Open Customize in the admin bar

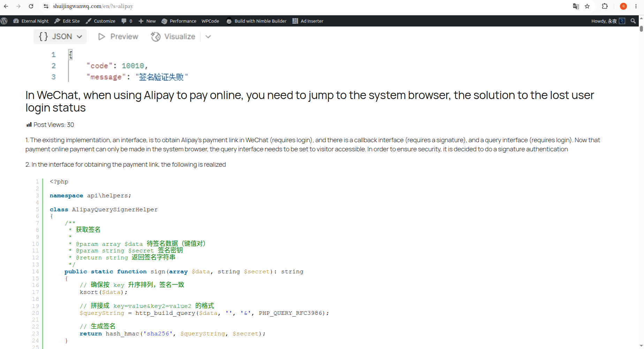point(100,21)
